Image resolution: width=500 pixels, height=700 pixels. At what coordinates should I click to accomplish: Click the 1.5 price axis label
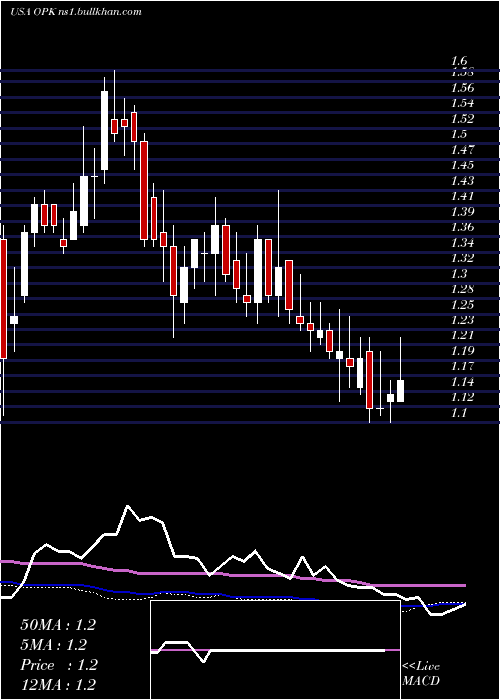pyautogui.click(x=459, y=134)
